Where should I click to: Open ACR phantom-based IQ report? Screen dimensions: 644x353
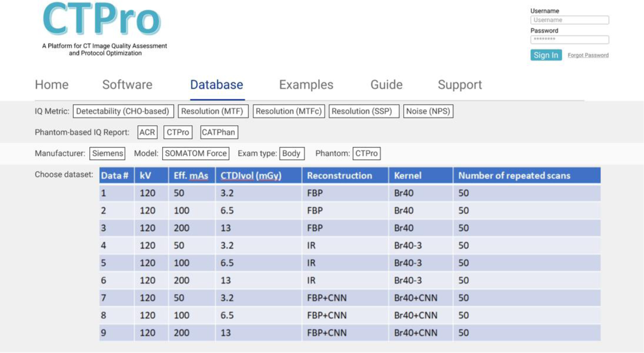pos(147,132)
